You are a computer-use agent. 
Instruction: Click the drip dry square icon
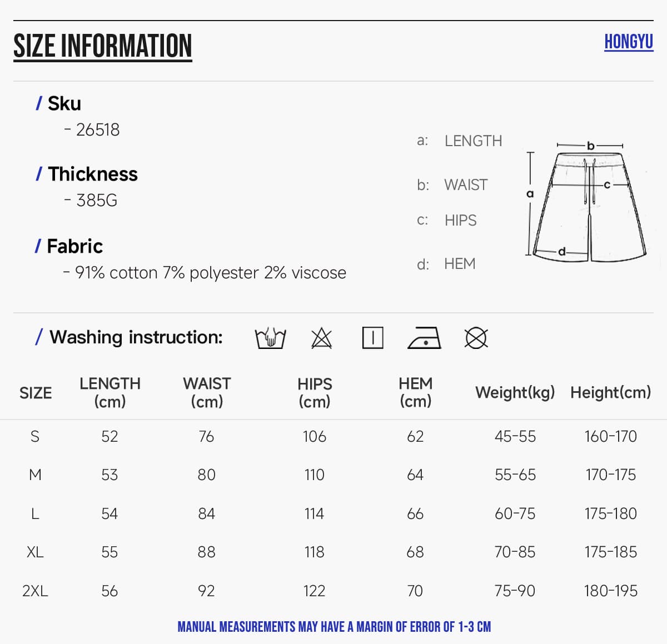tap(372, 338)
